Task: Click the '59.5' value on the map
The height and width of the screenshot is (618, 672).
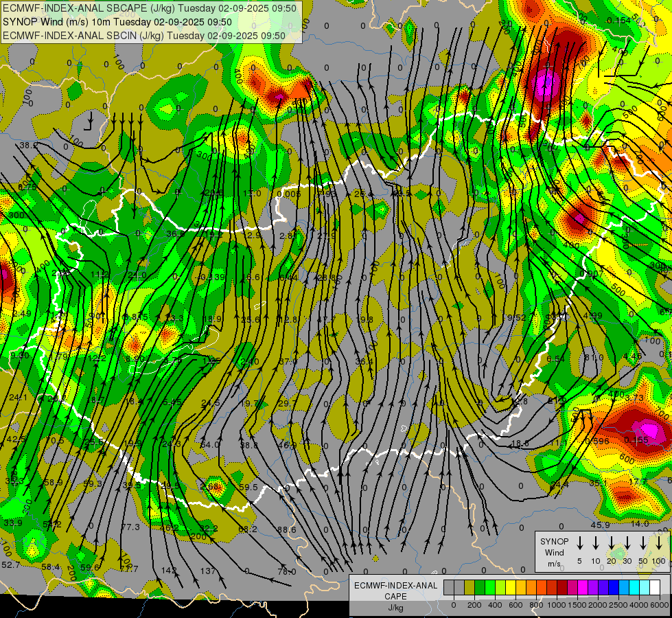Action: tap(248, 488)
